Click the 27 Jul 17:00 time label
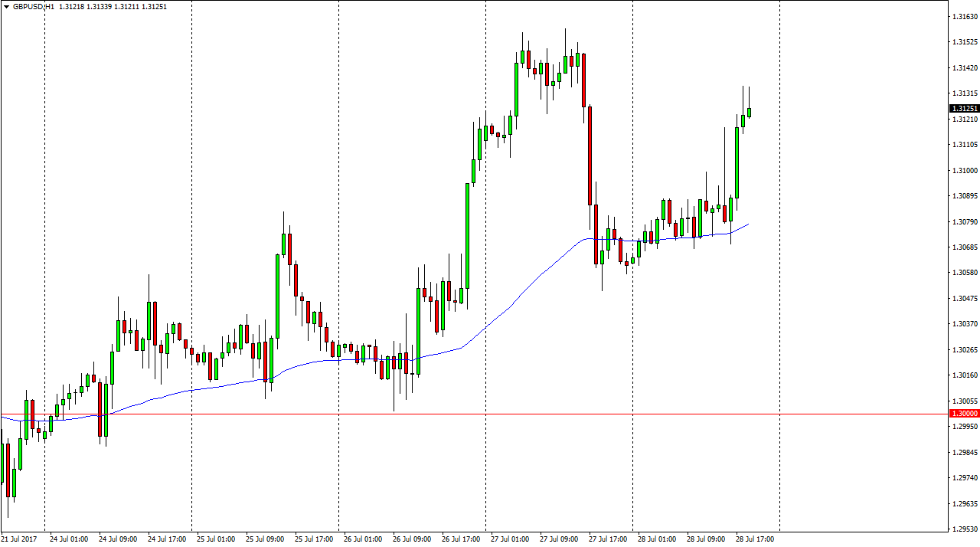Image resolution: width=980 pixels, height=547 pixels. click(x=608, y=539)
